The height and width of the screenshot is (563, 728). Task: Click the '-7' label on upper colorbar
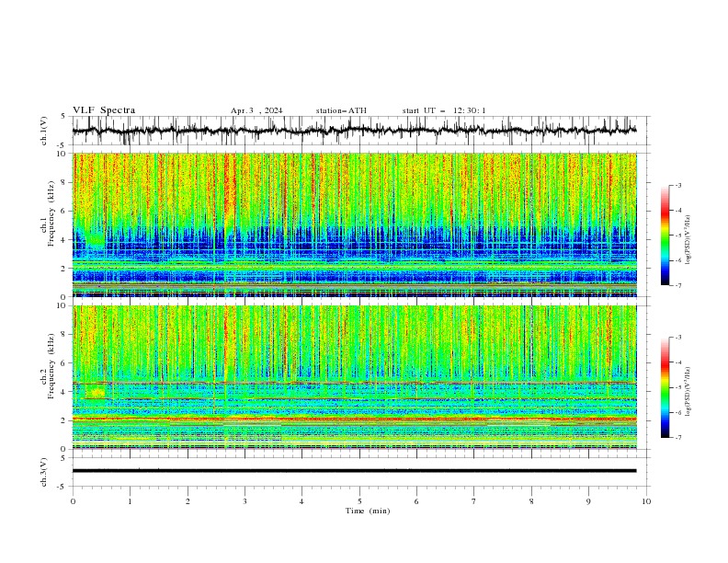[x=677, y=285]
